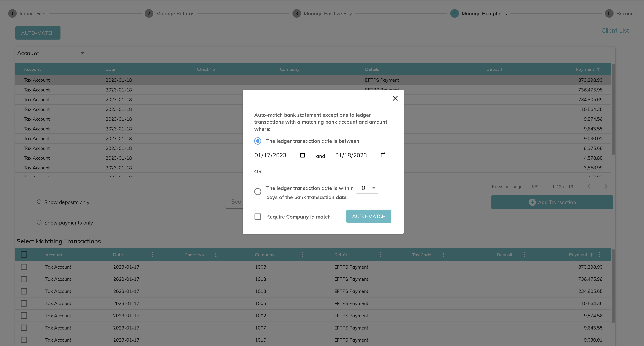Viewport: 644px width, 346px height.
Task: Open calendar picker for start date 01/17/2023
Action: point(302,155)
